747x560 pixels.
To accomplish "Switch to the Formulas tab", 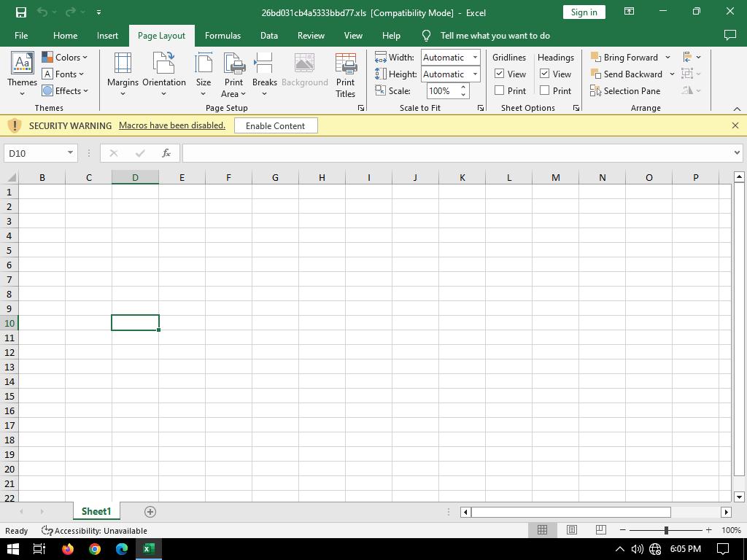I will pyautogui.click(x=222, y=36).
